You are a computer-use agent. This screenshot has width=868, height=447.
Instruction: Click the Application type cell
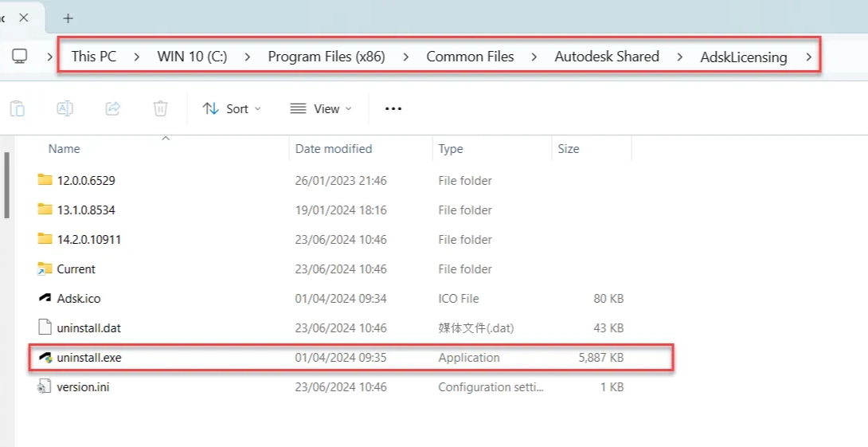[x=469, y=357]
